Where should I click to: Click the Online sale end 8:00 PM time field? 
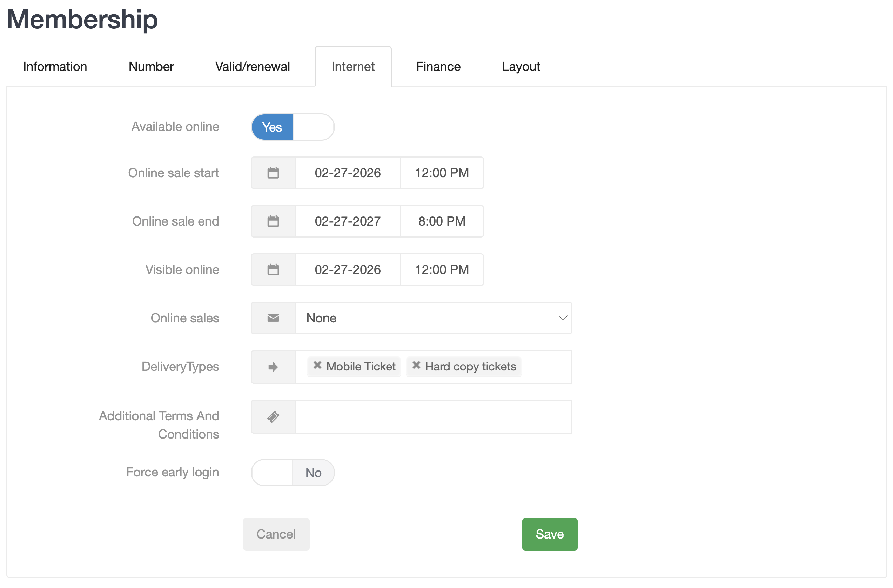coord(442,221)
